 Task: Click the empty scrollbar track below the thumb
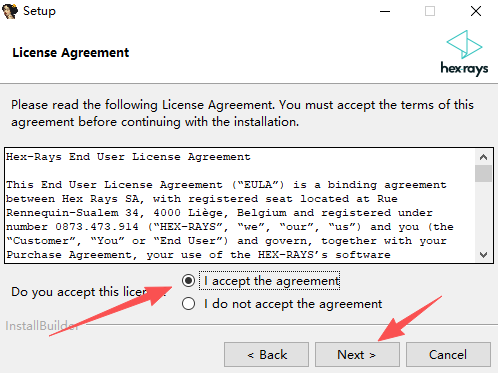[483, 215]
